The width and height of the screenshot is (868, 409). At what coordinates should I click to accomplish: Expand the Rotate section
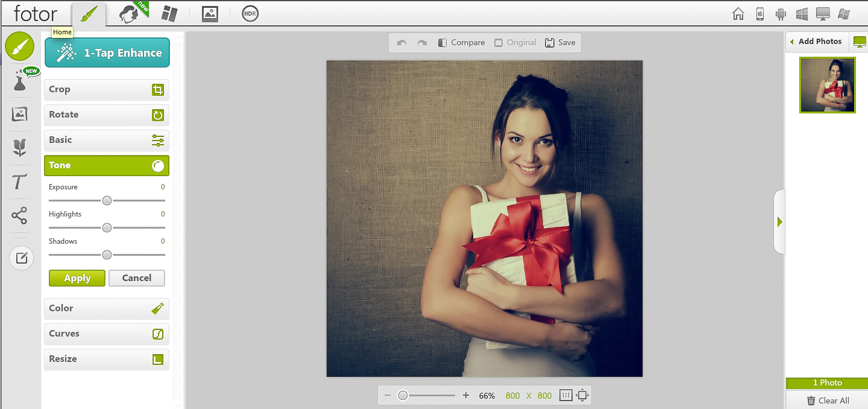tap(107, 115)
